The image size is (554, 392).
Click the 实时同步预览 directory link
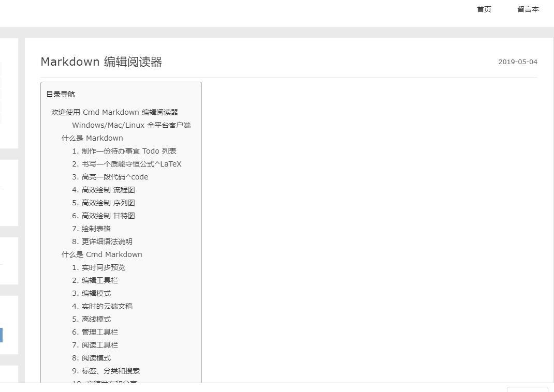click(103, 267)
